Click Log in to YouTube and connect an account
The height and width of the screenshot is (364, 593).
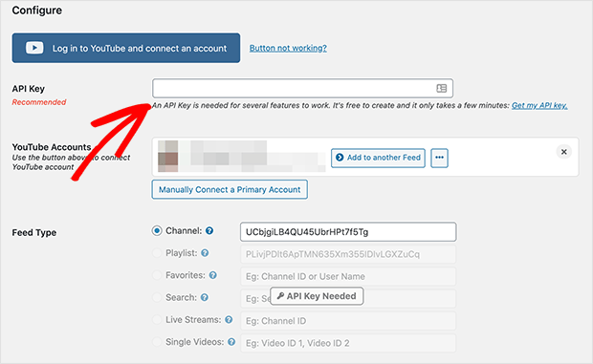tap(126, 48)
